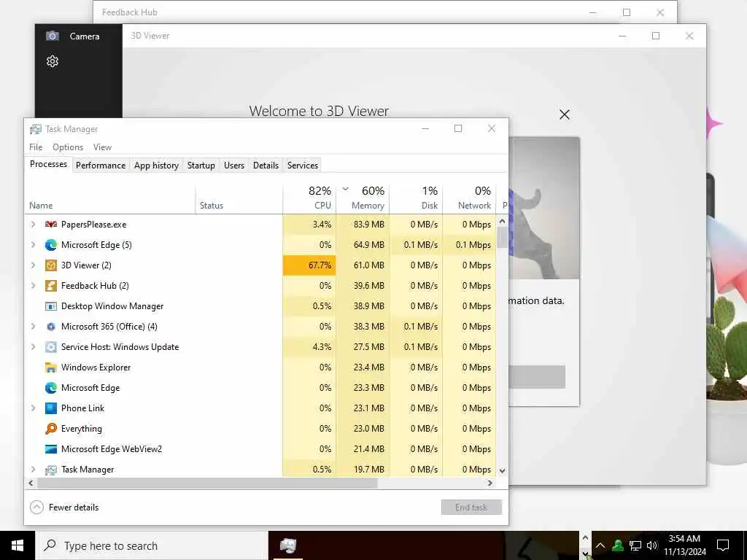Switch to the Users tab

point(234,166)
